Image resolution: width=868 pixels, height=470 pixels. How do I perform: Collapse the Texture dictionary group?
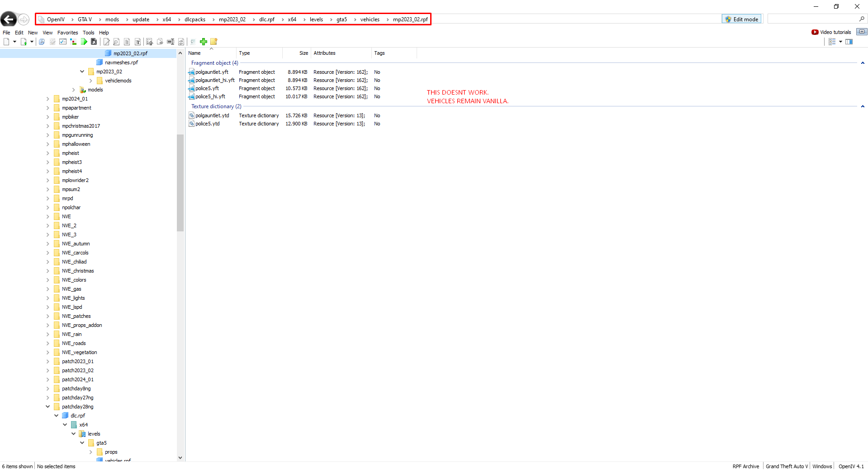[862, 106]
